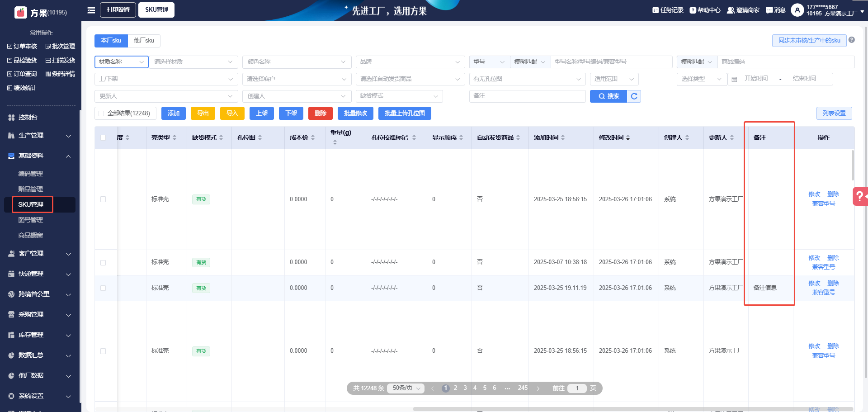
Task: Open the help center icon
Action: pos(693,10)
